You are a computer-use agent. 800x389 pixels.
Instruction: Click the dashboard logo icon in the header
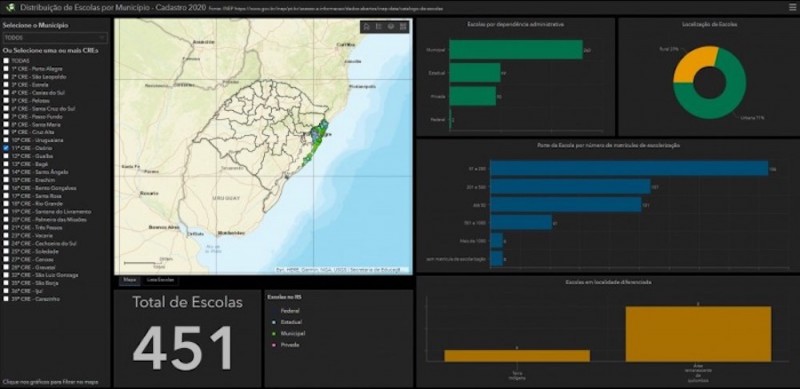coord(10,8)
